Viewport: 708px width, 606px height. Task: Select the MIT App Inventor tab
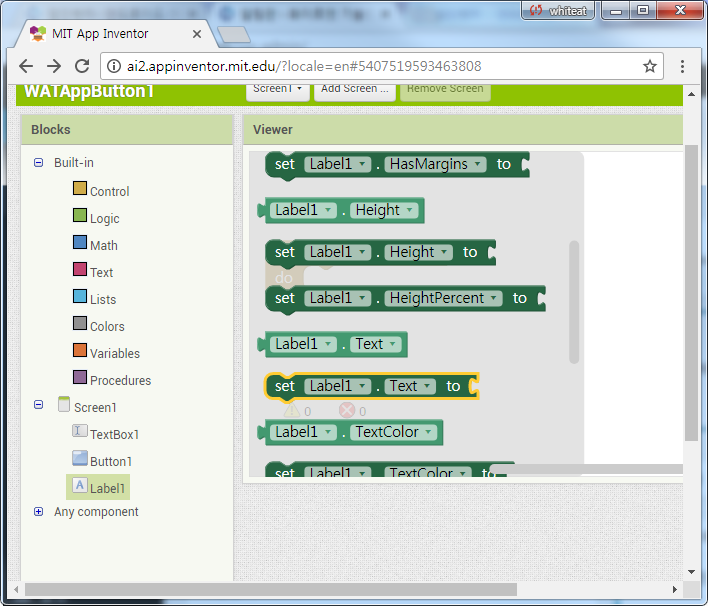pos(116,34)
